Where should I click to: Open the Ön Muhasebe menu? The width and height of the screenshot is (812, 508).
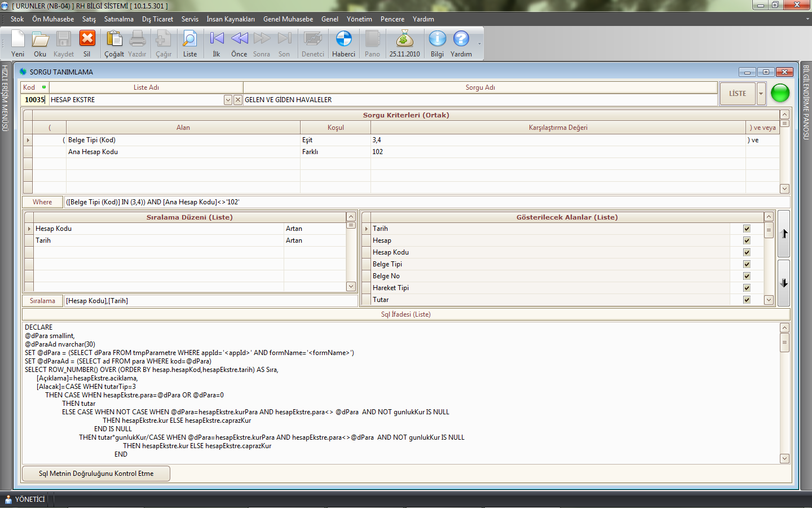(x=53, y=19)
